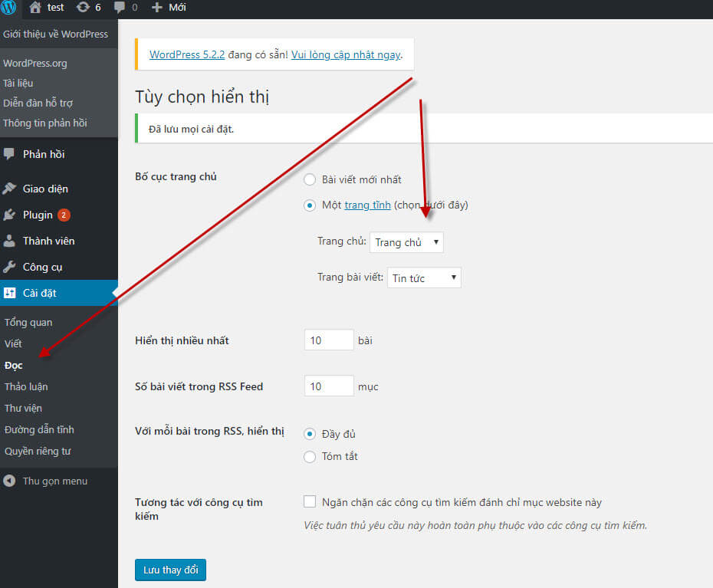This screenshot has width=713, height=588.
Task: Click Vui lòng cập nhật ngay link
Action: 346,55
